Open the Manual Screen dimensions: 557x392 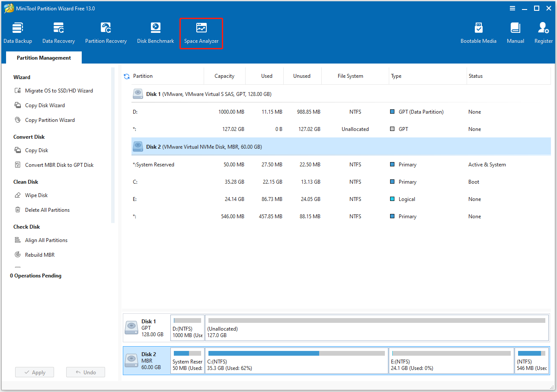point(515,32)
